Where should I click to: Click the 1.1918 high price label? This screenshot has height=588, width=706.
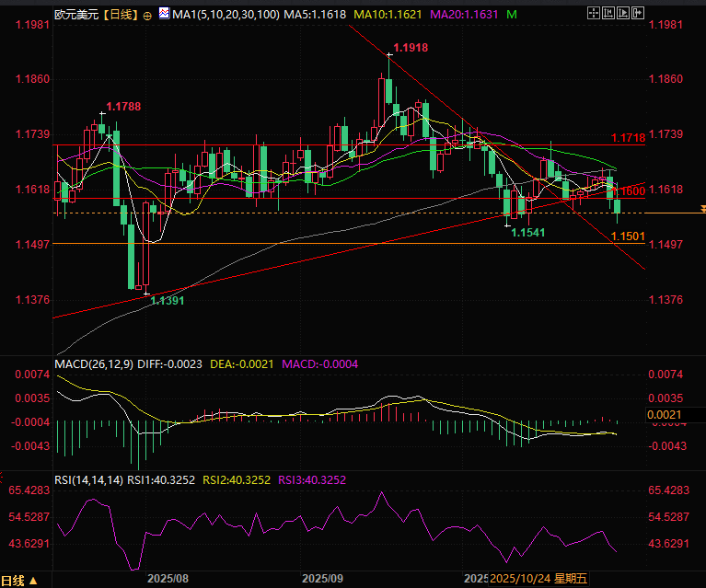[x=410, y=47]
